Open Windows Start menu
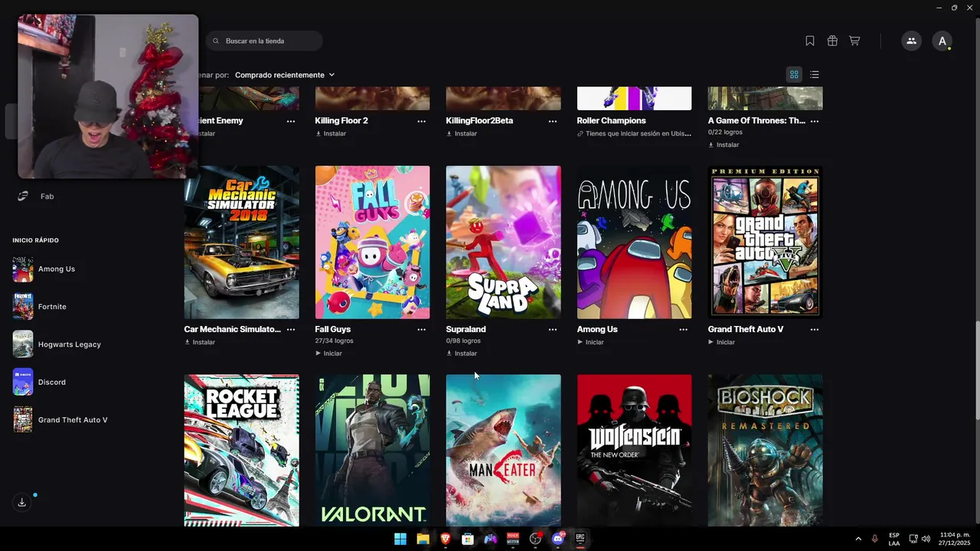 (400, 539)
